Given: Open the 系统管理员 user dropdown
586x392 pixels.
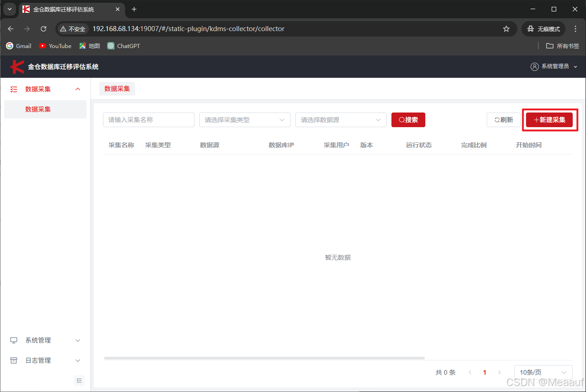Looking at the screenshot, I should coord(554,66).
